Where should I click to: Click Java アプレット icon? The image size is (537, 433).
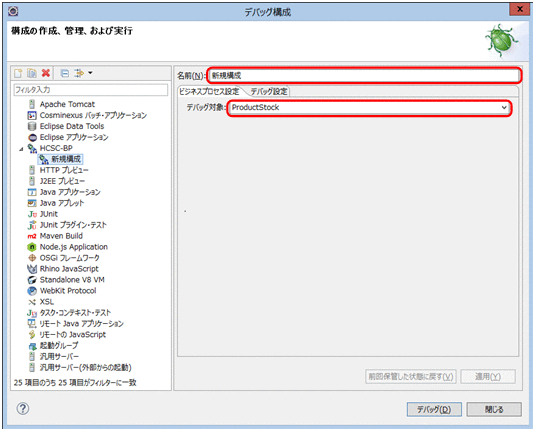coord(32,203)
